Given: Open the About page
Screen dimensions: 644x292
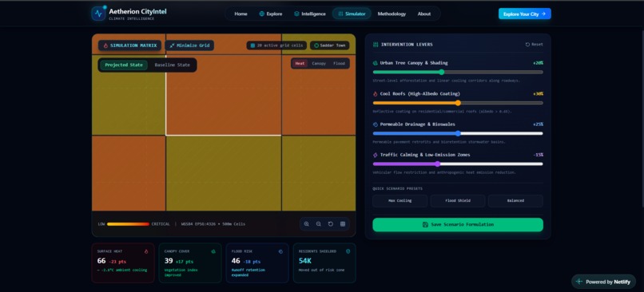Looking at the screenshot, I should [x=423, y=14].
